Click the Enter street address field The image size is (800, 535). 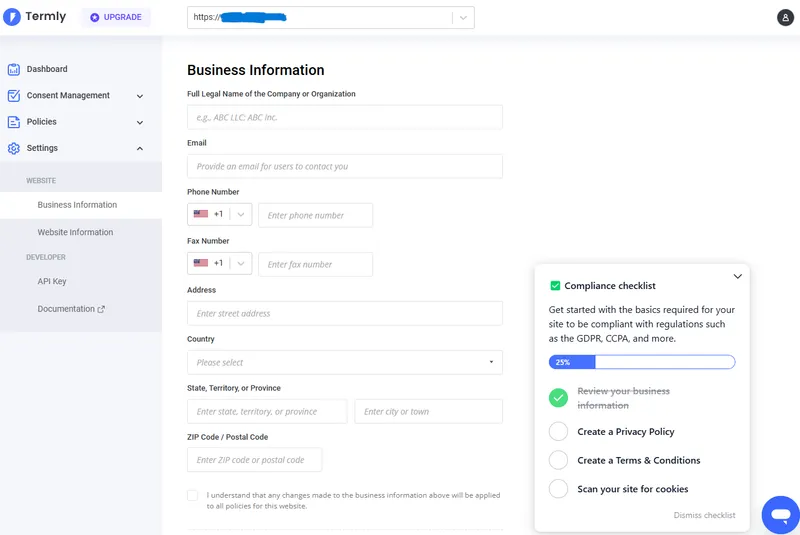(x=345, y=313)
